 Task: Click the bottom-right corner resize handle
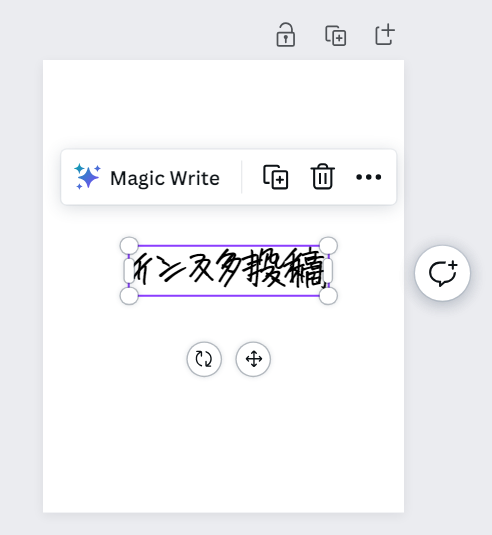point(328,295)
